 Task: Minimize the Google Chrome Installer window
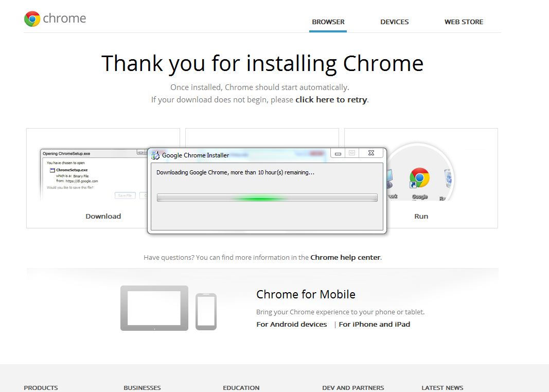coord(338,153)
